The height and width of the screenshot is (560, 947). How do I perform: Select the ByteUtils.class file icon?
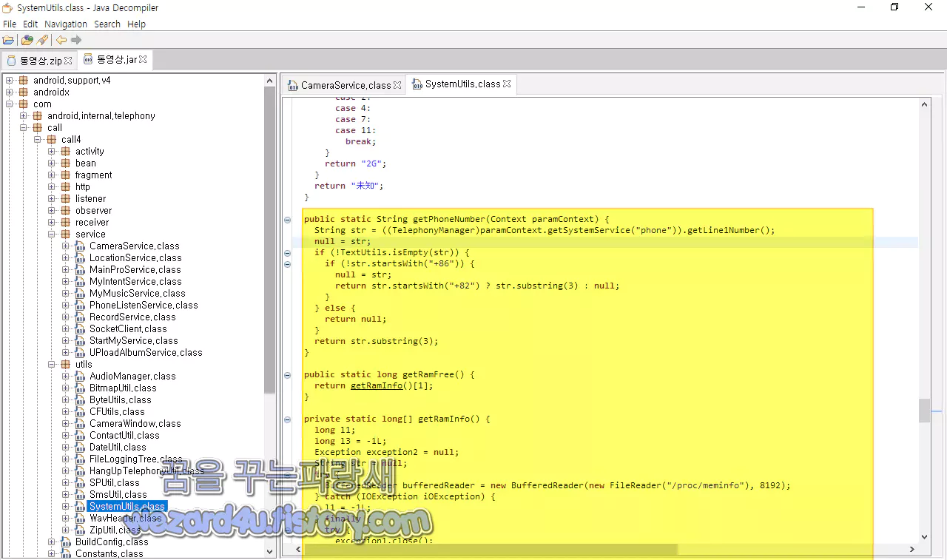coord(80,399)
